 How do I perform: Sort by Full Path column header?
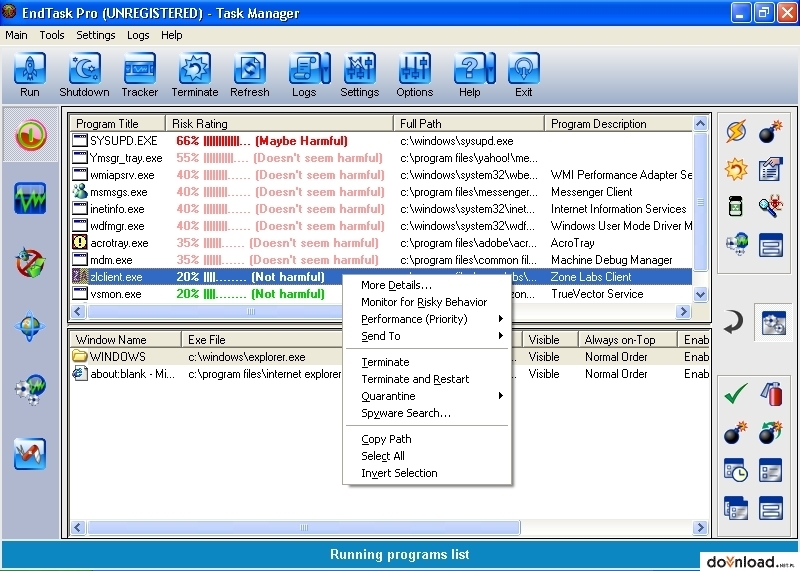coord(469,123)
